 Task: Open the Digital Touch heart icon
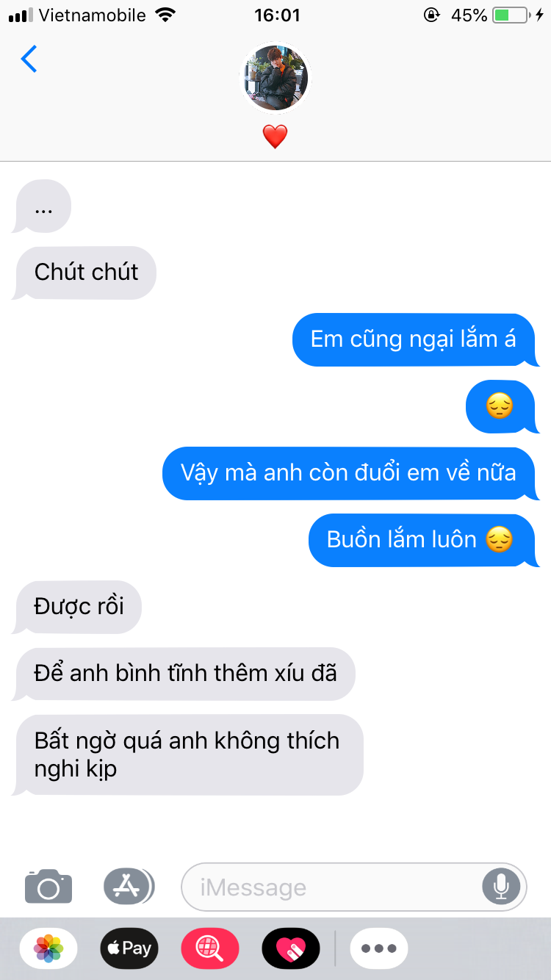coord(291,948)
